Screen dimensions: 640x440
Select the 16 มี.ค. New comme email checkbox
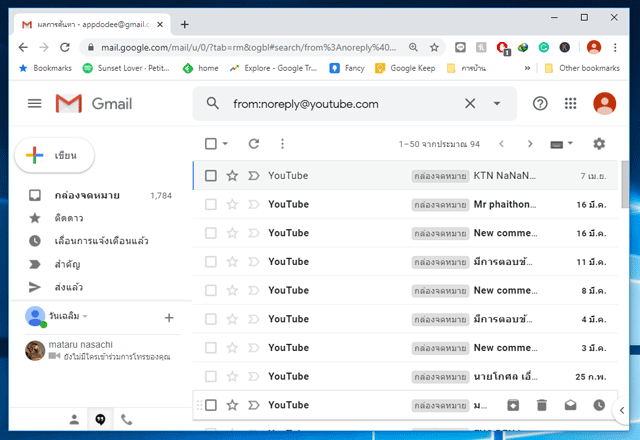coord(211,233)
